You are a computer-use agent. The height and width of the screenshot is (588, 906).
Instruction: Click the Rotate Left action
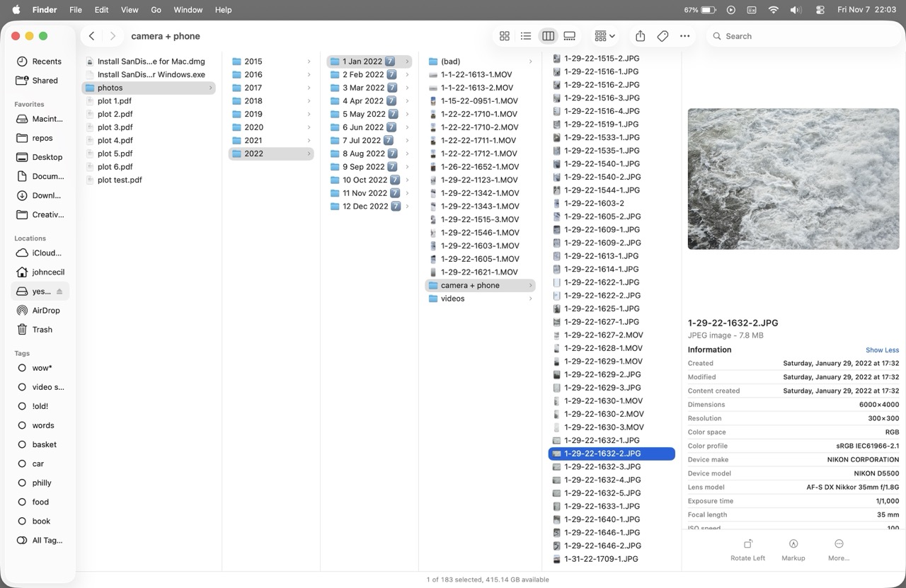pos(747,550)
